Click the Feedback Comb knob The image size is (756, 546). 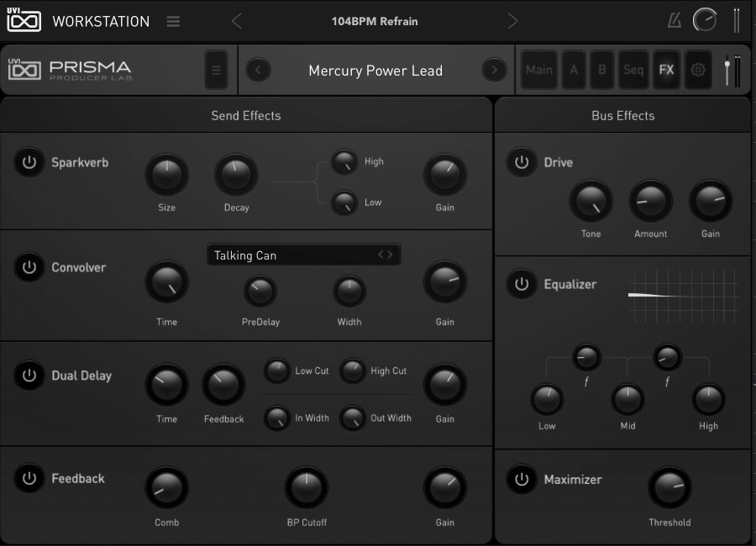tap(167, 487)
